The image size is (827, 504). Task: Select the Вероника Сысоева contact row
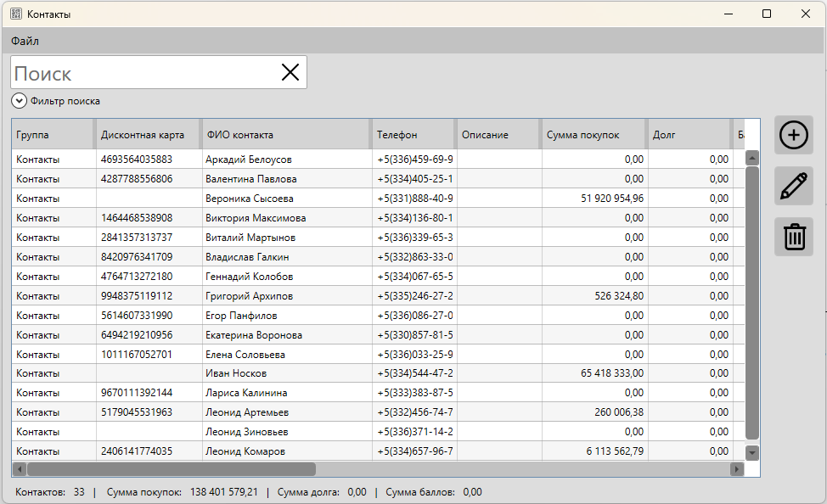pos(250,199)
